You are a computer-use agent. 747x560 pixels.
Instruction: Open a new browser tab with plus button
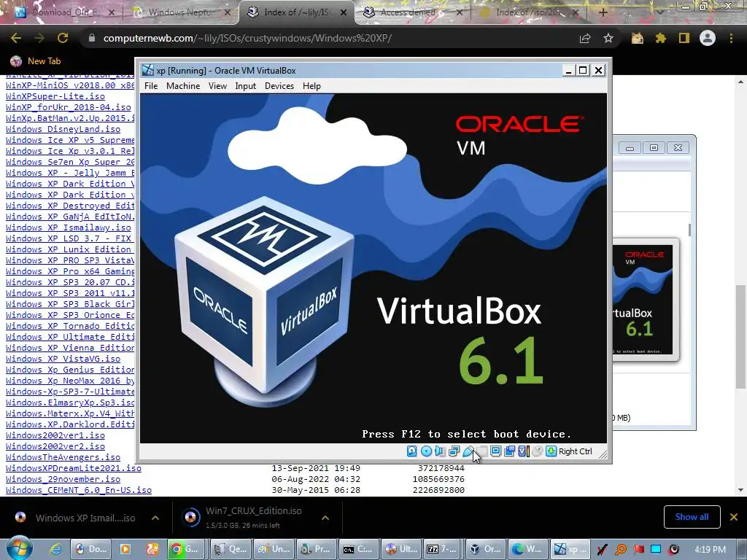[603, 13]
